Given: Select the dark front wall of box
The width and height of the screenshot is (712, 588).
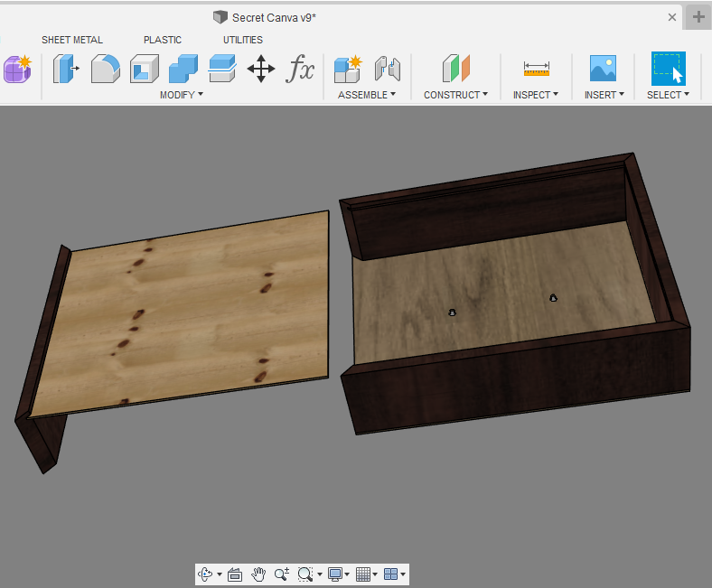Looking at the screenshot, I should (518, 381).
